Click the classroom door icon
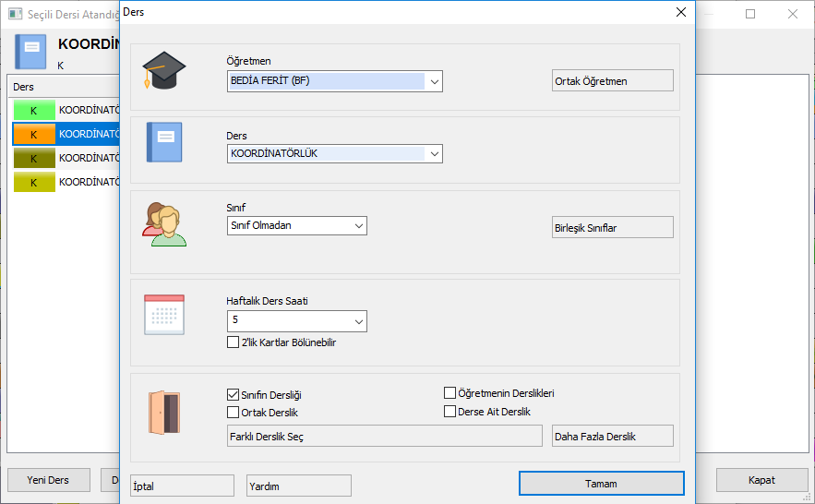The image size is (815, 504). coord(164,413)
